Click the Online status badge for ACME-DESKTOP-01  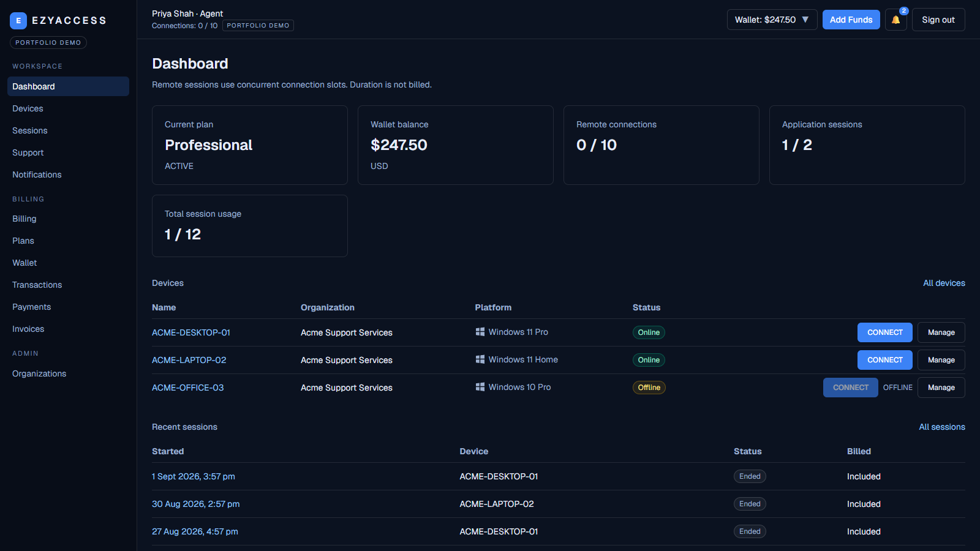[x=649, y=332]
